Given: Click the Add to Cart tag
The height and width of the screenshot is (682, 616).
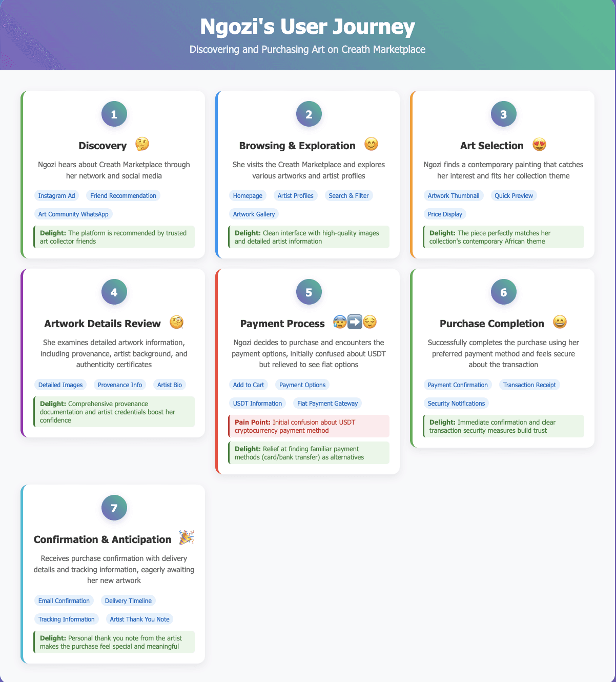Looking at the screenshot, I should click(249, 385).
